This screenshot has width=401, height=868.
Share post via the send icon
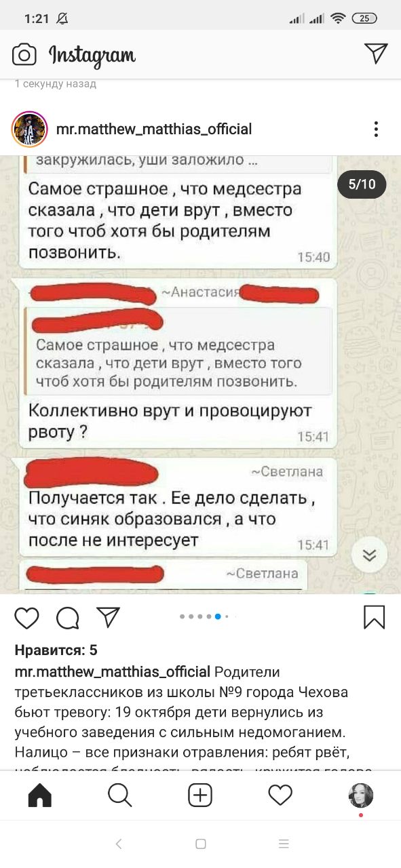point(108,616)
